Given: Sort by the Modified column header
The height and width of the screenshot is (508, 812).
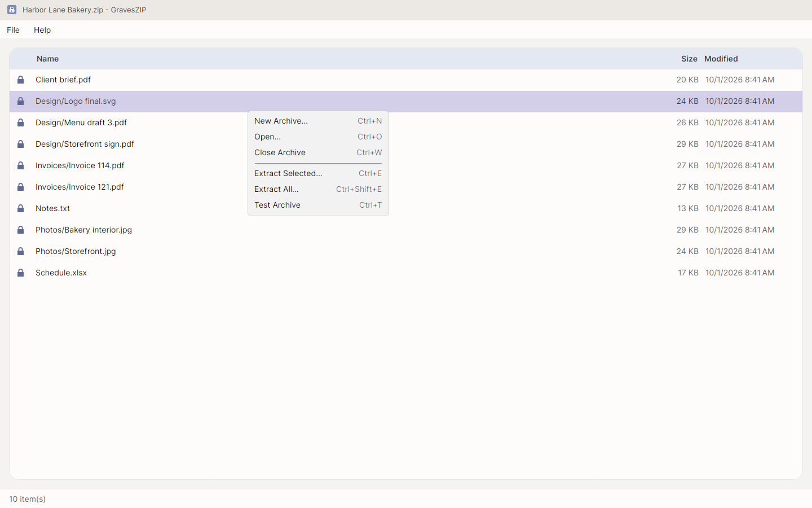Looking at the screenshot, I should tap(721, 59).
